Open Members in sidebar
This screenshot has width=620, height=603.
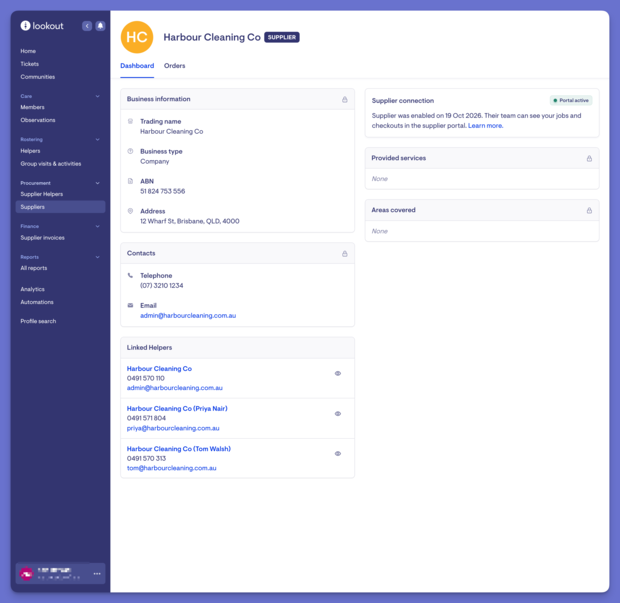coord(32,107)
